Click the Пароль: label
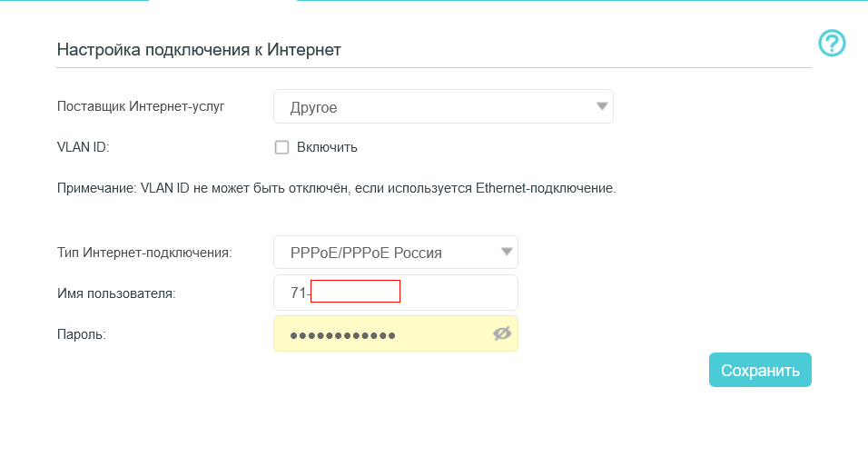The width and height of the screenshot is (868, 467). click(82, 334)
